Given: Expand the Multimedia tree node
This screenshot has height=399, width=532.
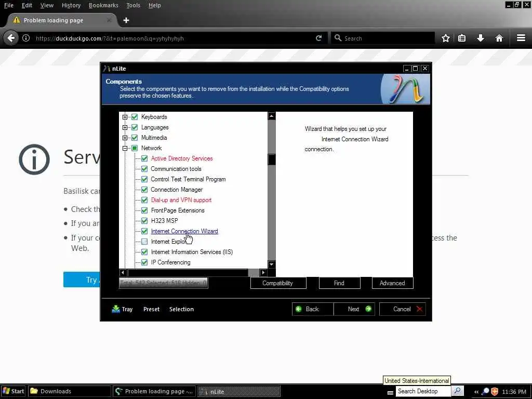Looking at the screenshot, I should [125, 138].
